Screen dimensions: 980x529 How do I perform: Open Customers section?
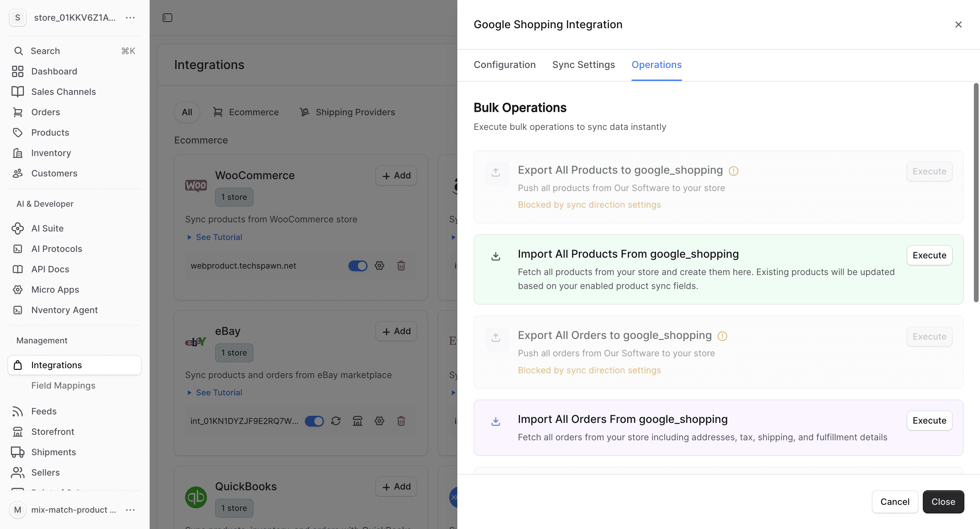click(75, 173)
